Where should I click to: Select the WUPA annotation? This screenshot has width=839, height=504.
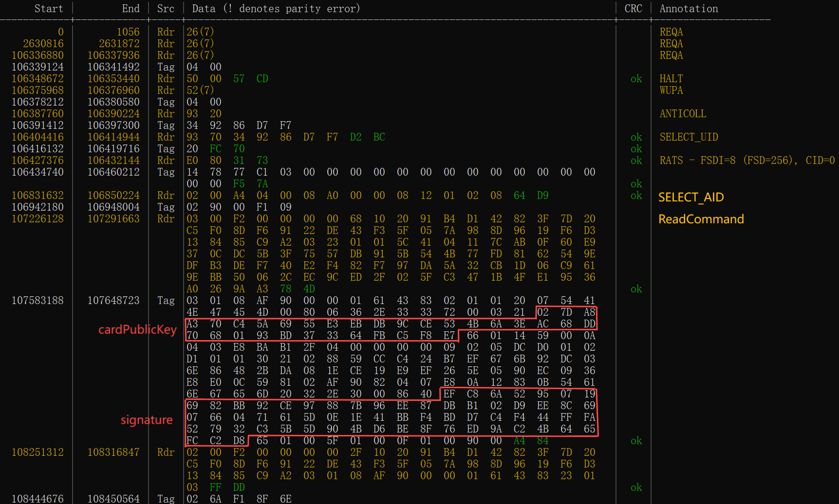click(671, 90)
